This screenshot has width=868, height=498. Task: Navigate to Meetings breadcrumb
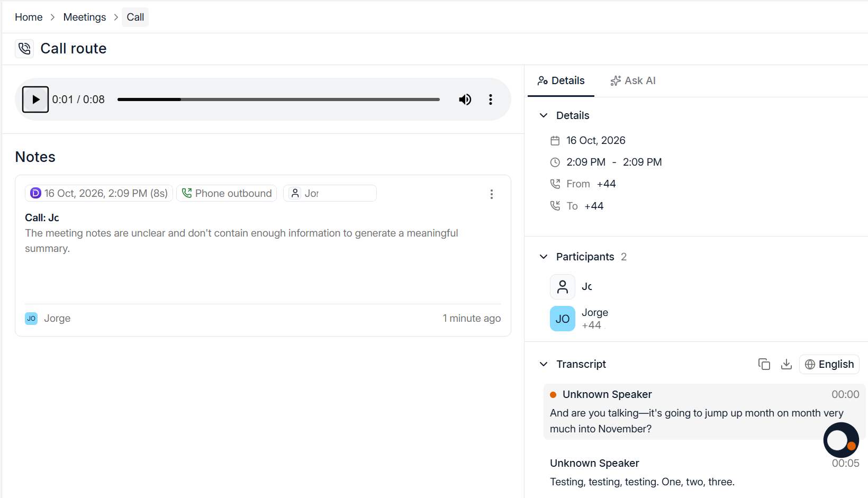coord(85,17)
